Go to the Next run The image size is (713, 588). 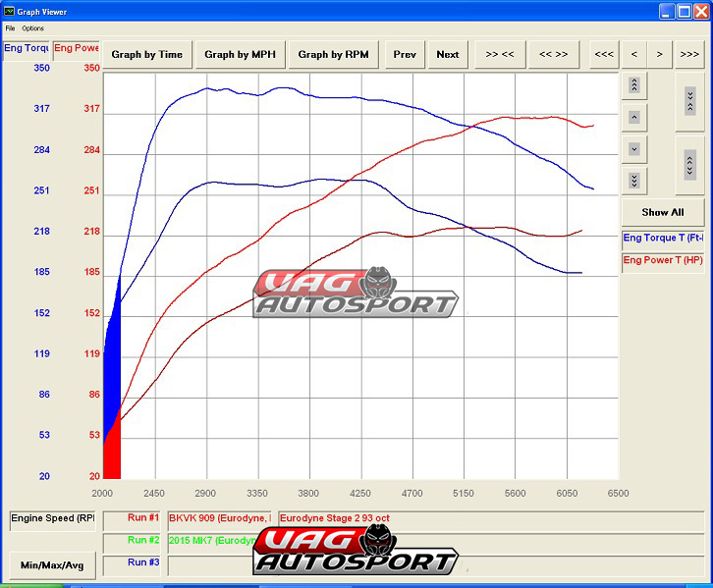448,55
